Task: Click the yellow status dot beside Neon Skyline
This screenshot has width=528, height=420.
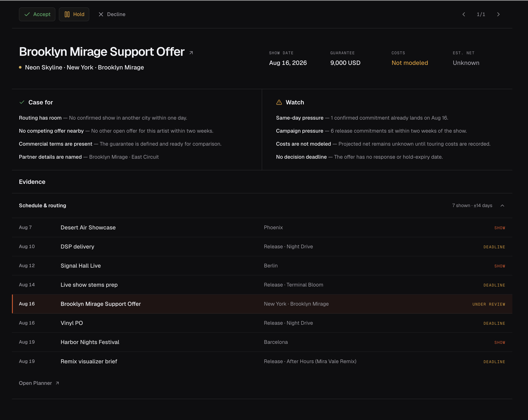Action: pos(20,67)
